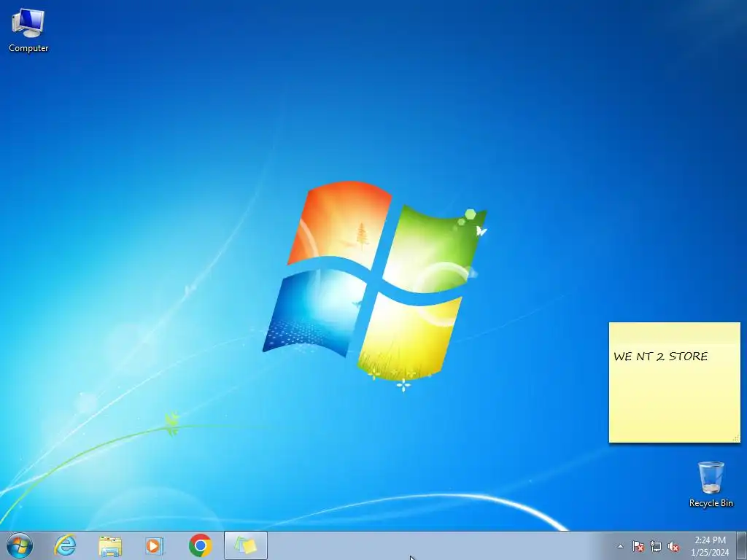Image resolution: width=747 pixels, height=560 pixels.
Task: Click the Recycle Bin label text
Action: click(x=711, y=503)
